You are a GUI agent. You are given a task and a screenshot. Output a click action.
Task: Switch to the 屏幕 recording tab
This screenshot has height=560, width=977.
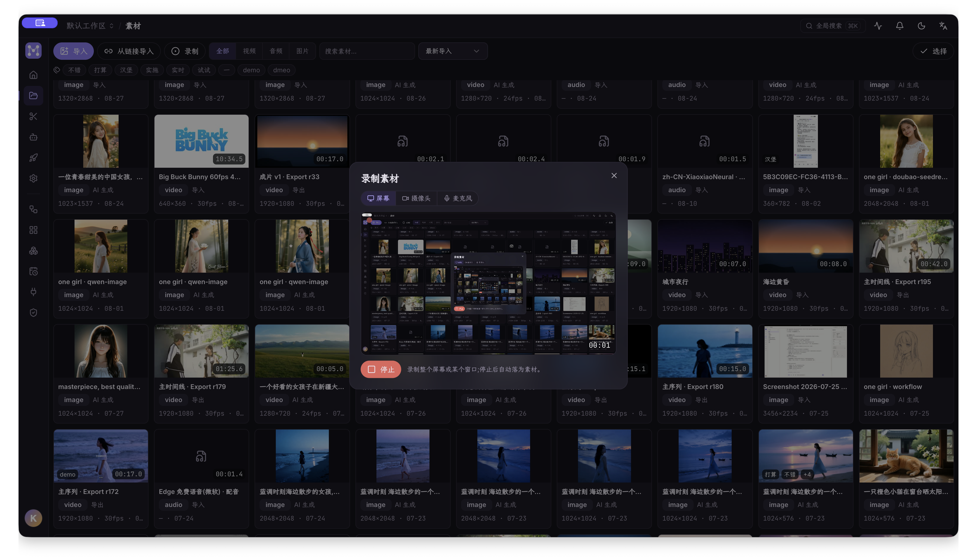tap(378, 198)
